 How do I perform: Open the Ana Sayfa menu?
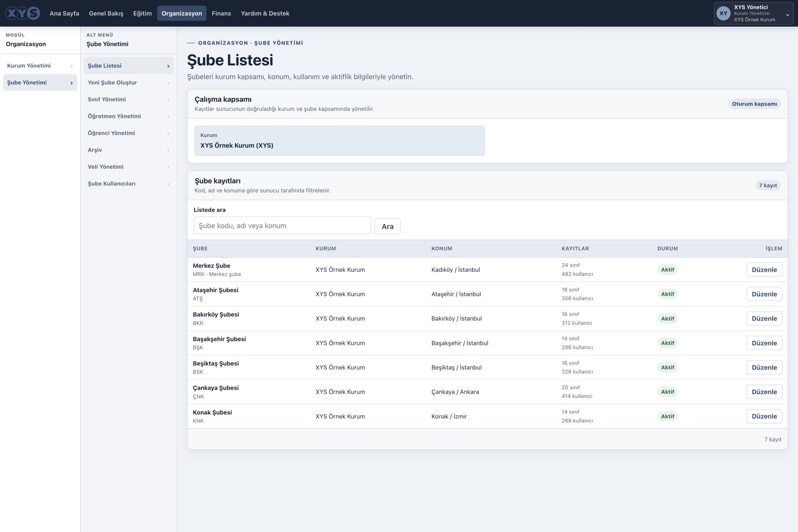tap(64, 13)
